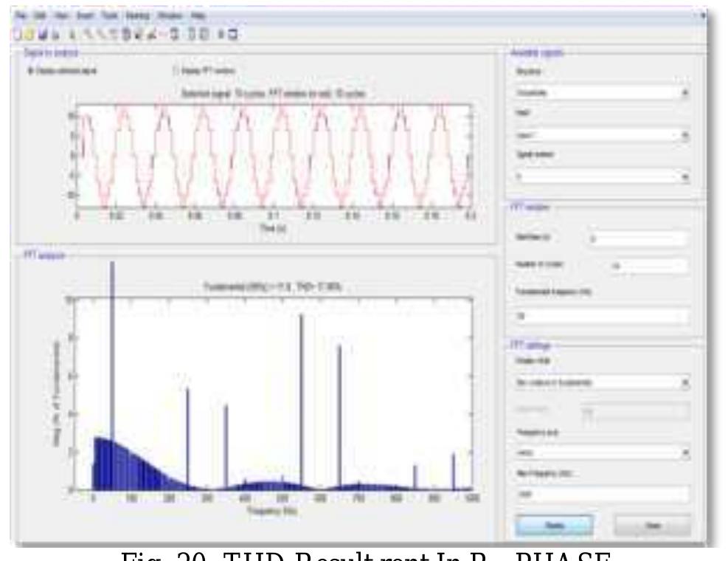Click the Open File toolbar icon
Viewport: 728px width, 561px height.
tap(30, 35)
